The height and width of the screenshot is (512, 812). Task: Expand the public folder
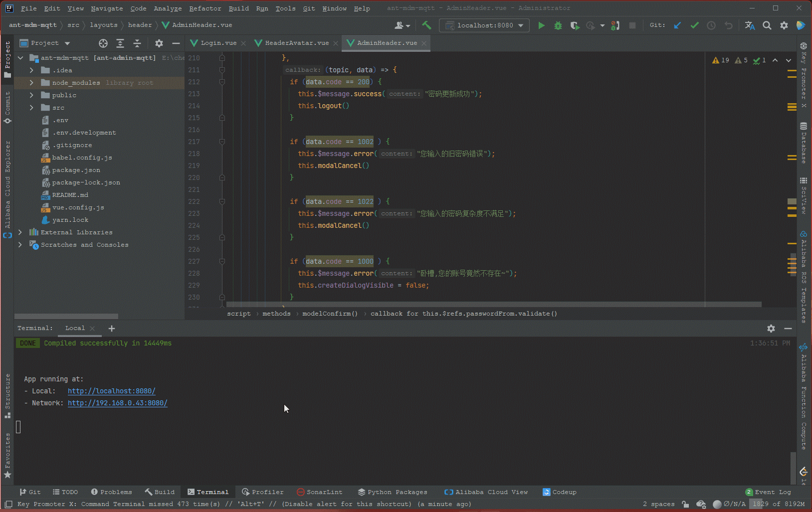pos(31,95)
